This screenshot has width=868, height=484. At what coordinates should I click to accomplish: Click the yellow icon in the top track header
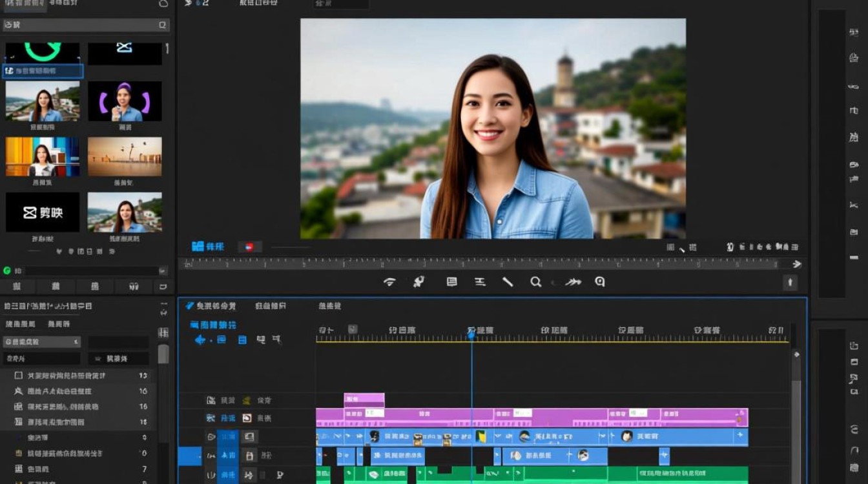pyautogui.click(x=246, y=401)
